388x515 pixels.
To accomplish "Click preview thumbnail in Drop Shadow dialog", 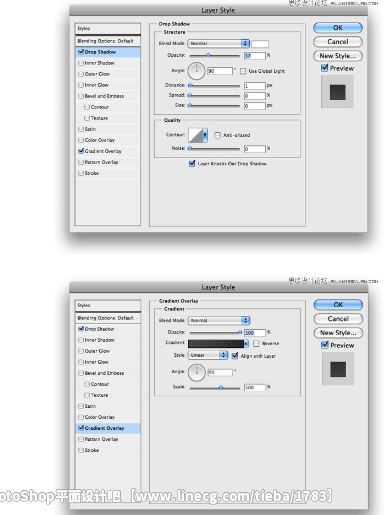I will point(337,92).
